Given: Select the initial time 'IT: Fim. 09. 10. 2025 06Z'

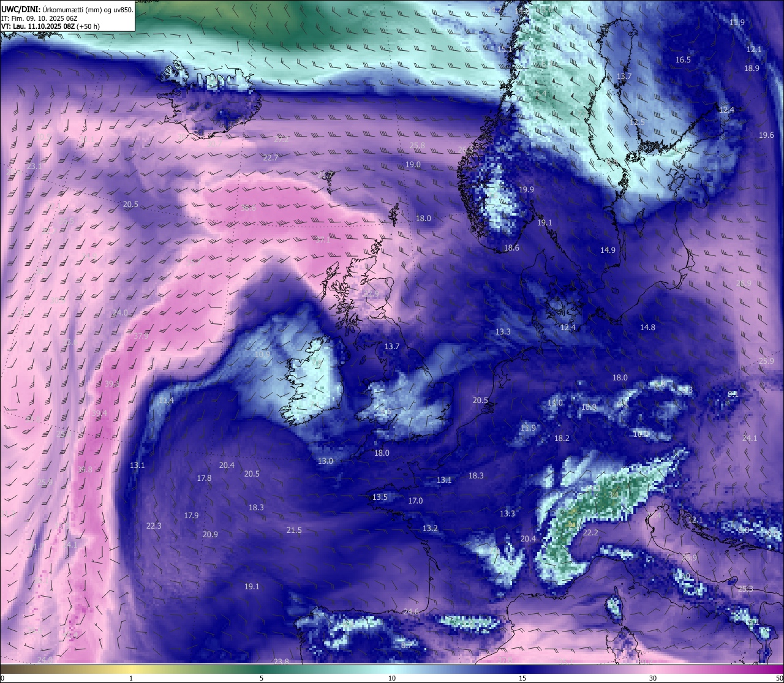Looking at the screenshot, I should (x=39, y=18).
